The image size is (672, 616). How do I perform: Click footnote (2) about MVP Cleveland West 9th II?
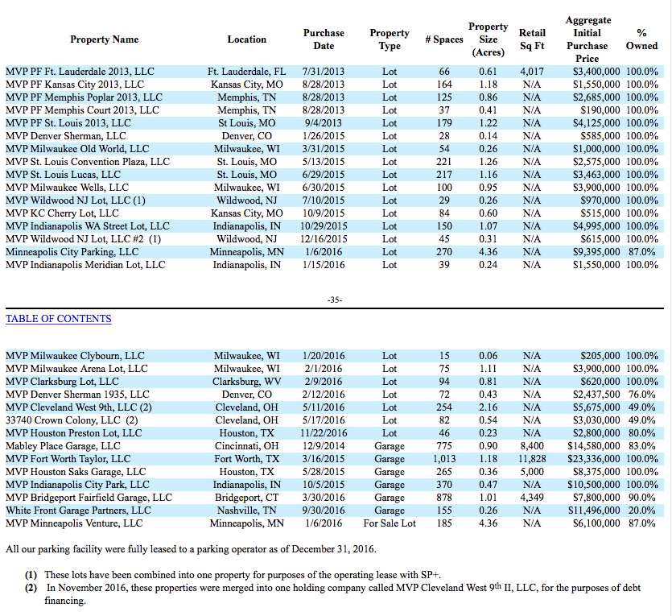332,593
